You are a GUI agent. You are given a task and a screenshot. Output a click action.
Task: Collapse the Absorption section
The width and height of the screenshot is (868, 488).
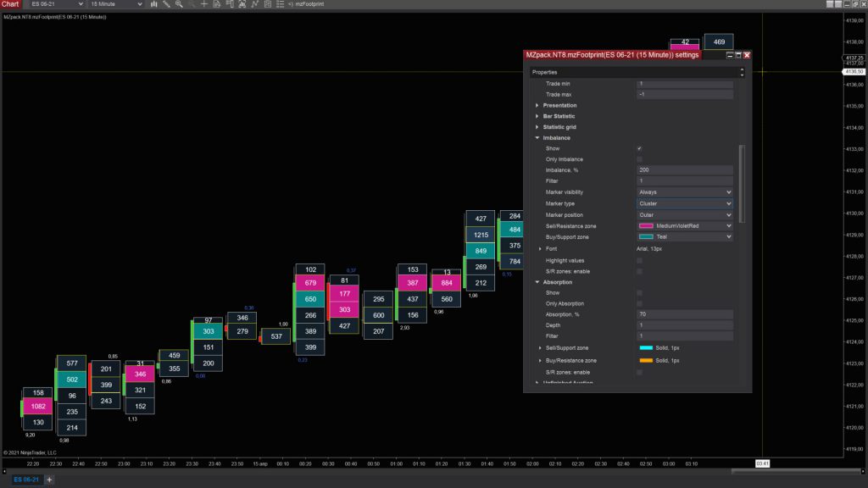(x=537, y=282)
